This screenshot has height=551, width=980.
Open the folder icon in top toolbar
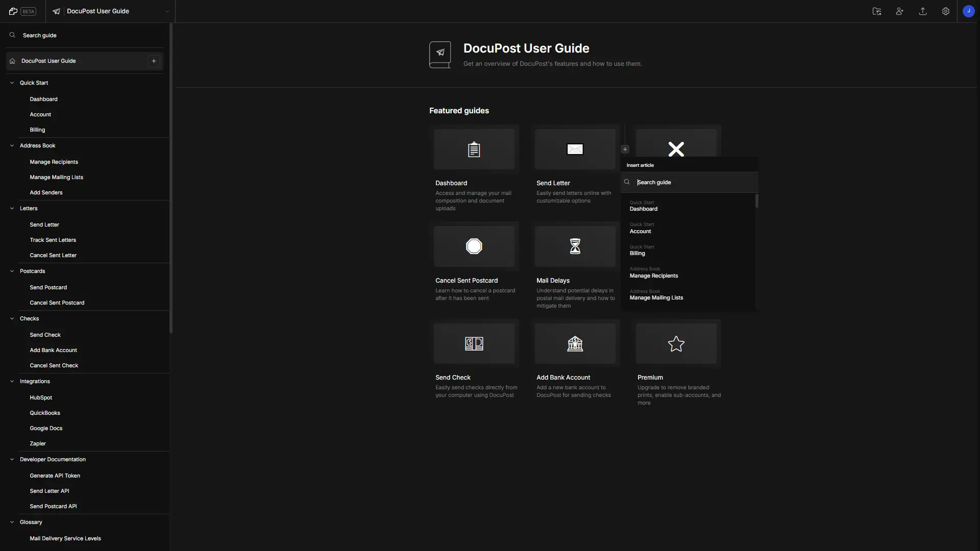877,11
